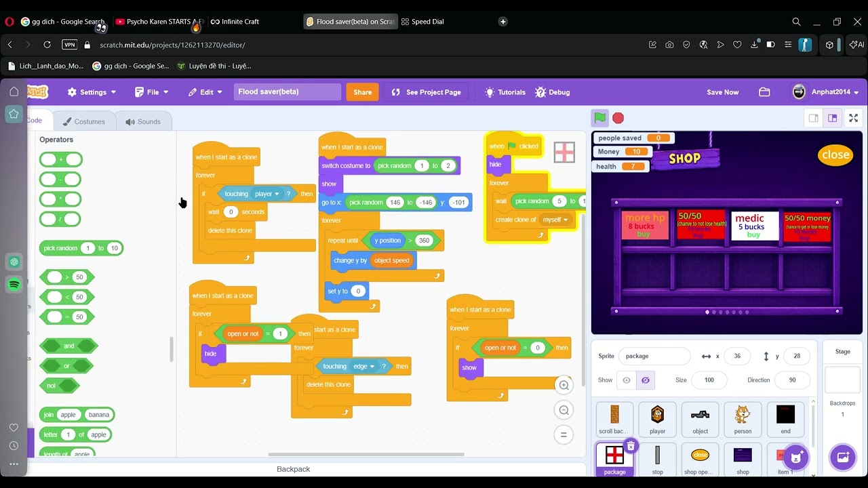The height and width of the screenshot is (488, 868).
Task: Expand the Backpack bar
Action: tap(294, 469)
